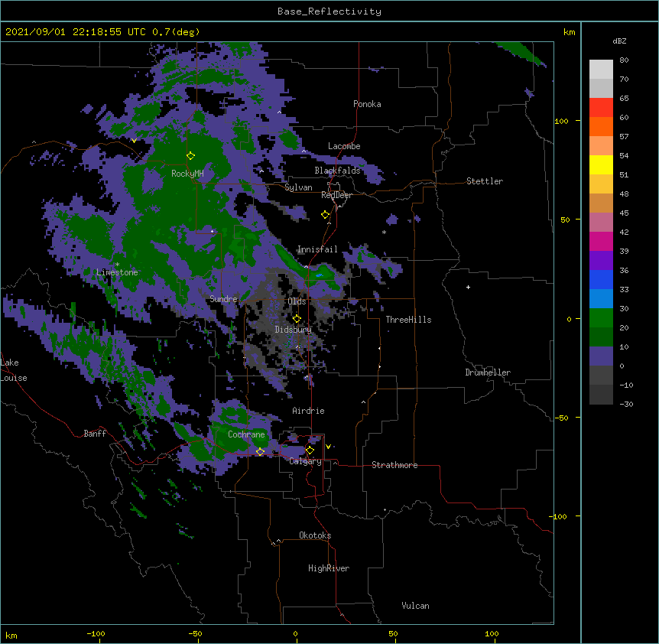This screenshot has width=659, height=644.
Task: Click the 50 tick on the bottom axis
Action: pos(393,633)
